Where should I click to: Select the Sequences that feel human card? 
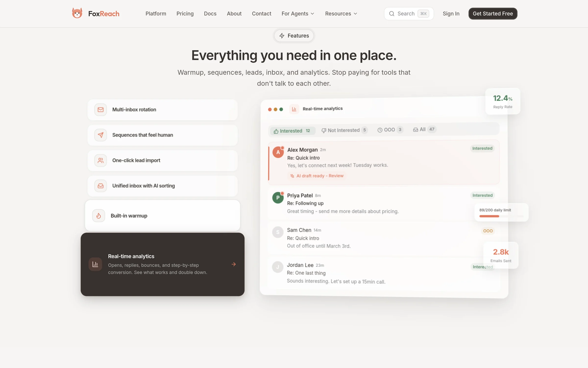[162, 135]
